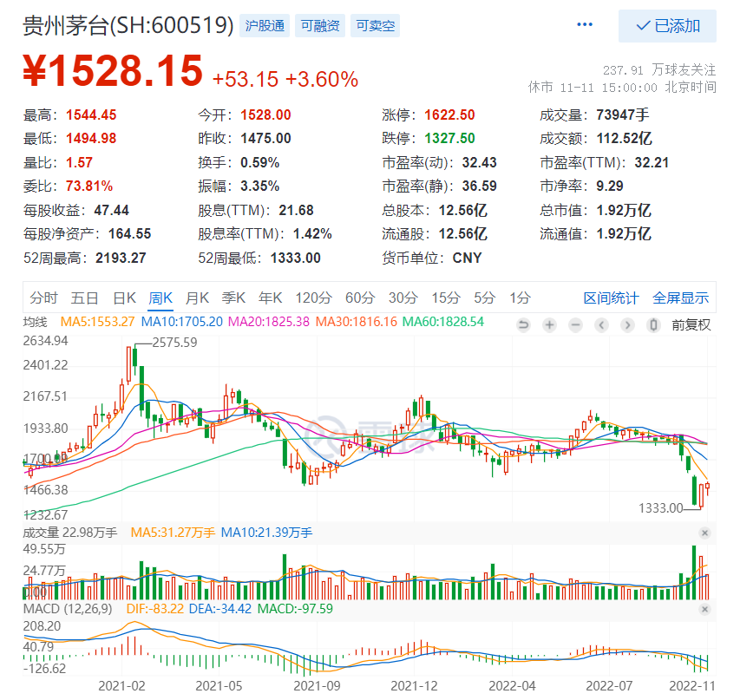Click the MA5:1553.27 indicator label
The image size is (740, 700).
tap(98, 322)
